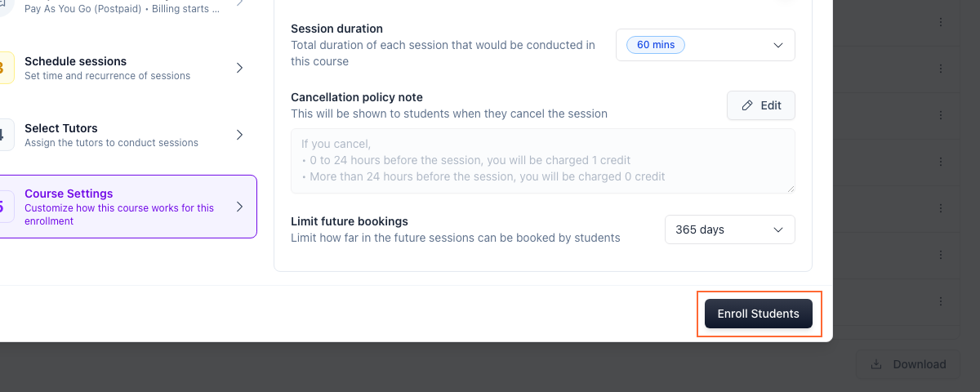Go to the Select Tutors step
The width and height of the screenshot is (980, 392).
128,135
